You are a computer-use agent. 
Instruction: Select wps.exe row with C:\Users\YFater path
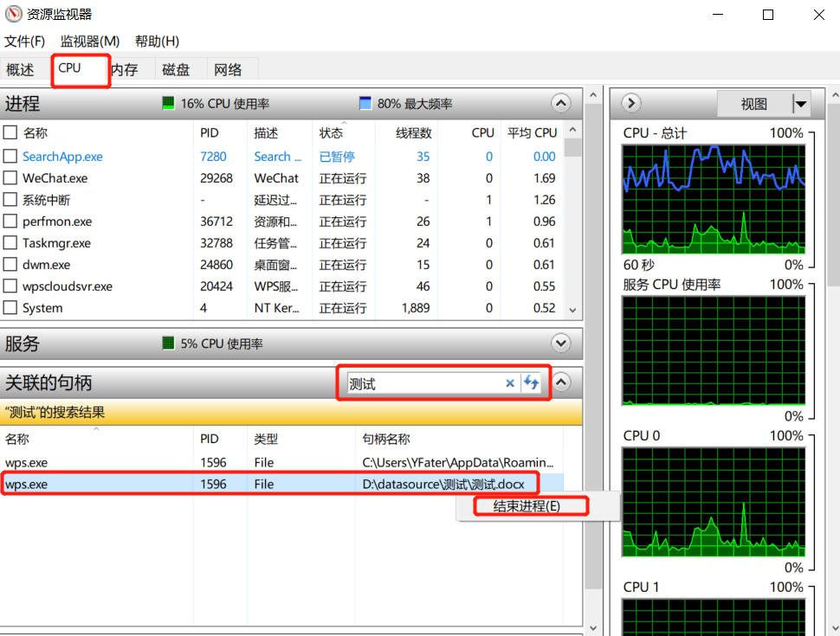(x=281, y=463)
